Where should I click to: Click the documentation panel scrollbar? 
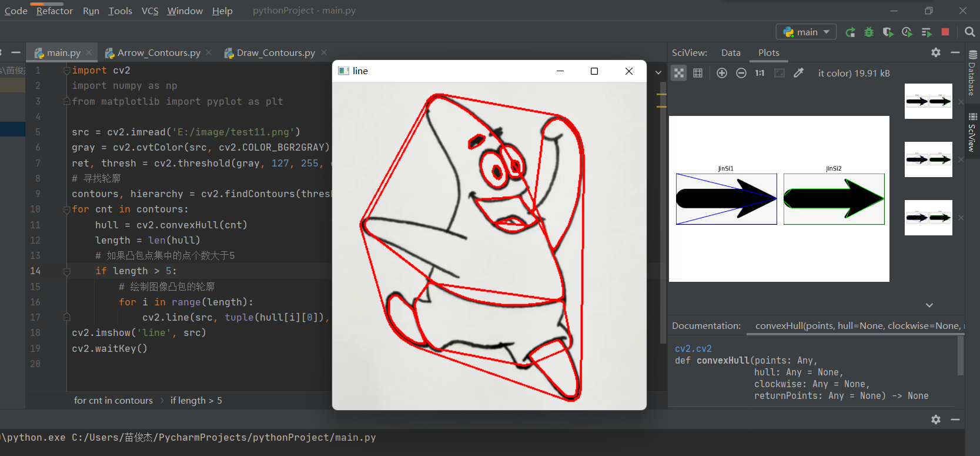[x=961, y=355]
